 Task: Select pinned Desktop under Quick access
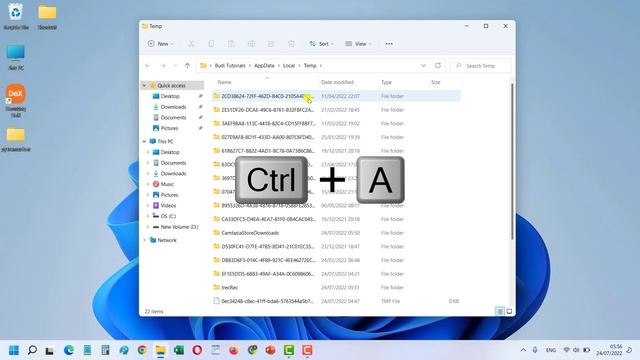coord(170,96)
